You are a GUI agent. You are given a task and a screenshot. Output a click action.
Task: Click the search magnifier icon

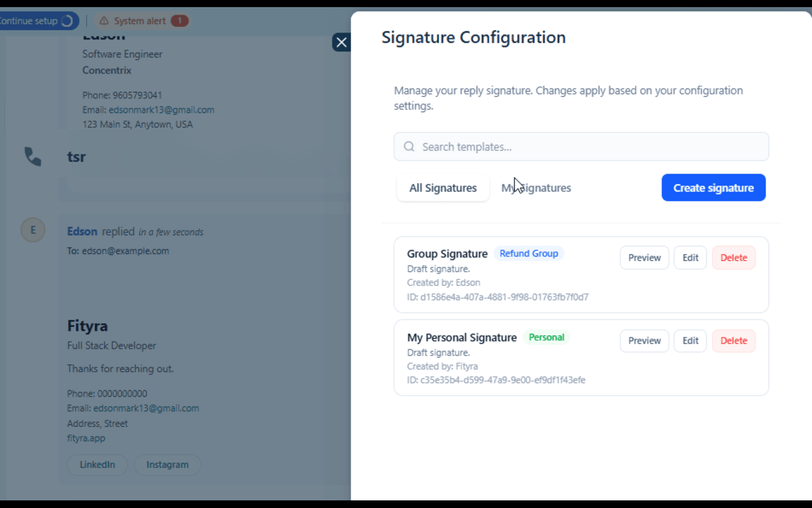point(409,147)
